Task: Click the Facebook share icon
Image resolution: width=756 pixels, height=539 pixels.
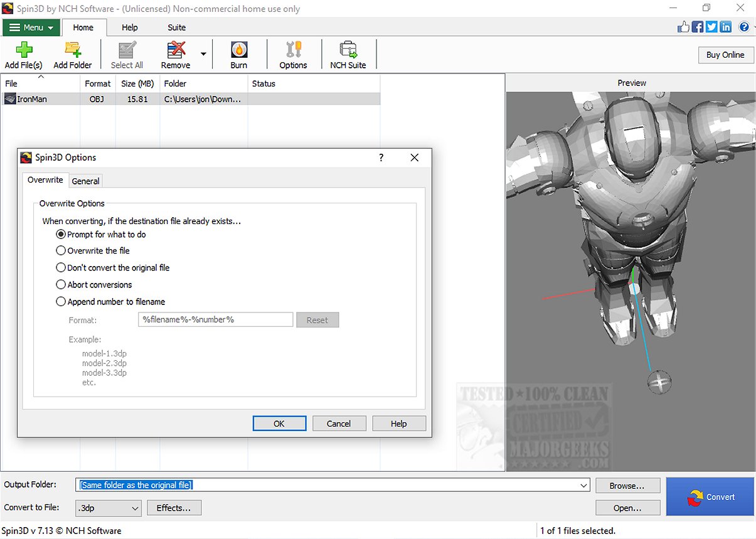Action: point(697,26)
